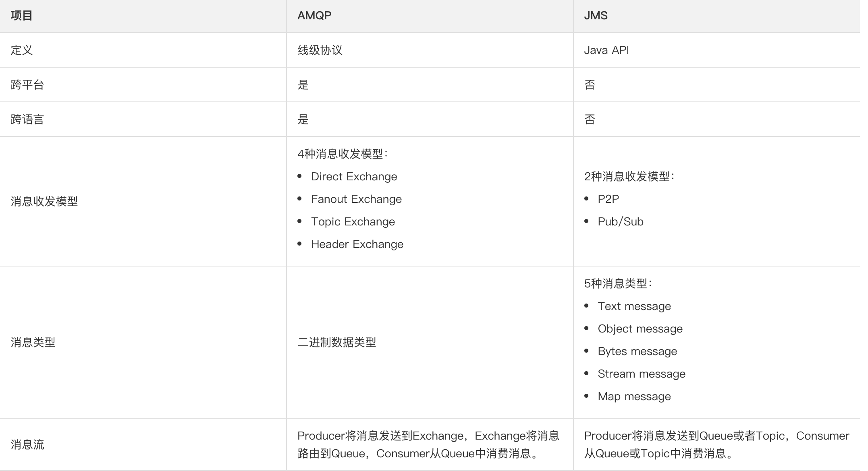Select the Direct Exchange list item
Viewport: 868px width, 471px height.
click(354, 176)
